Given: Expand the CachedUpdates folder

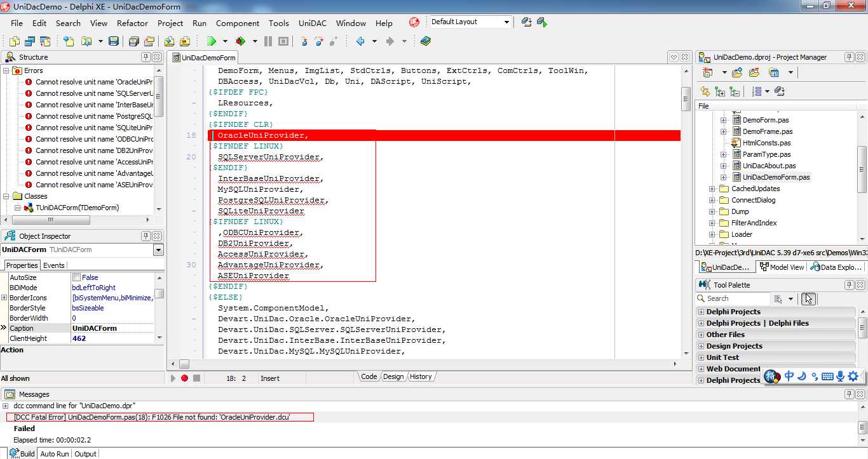Looking at the screenshot, I should (x=712, y=189).
